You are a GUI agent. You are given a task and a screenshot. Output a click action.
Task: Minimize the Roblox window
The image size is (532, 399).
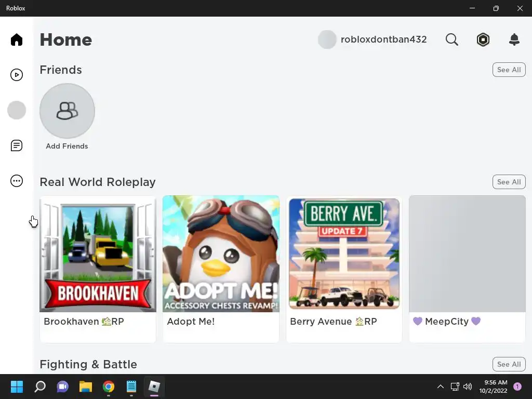472,8
